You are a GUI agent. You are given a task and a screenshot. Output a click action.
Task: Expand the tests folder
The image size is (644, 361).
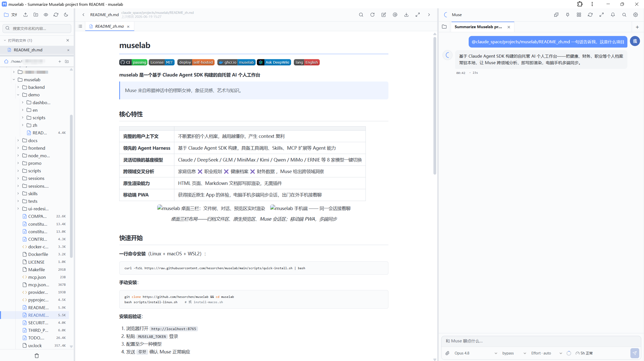pos(18,201)
